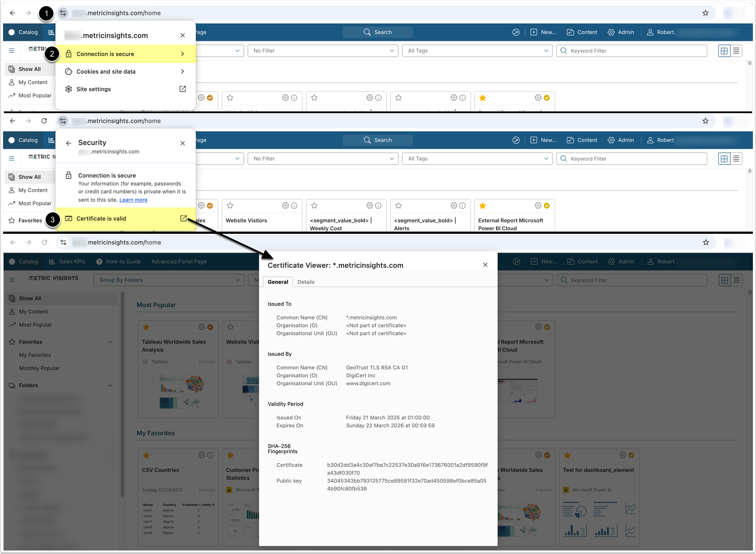Click the Keyword Filter field in the Security panel screenshot

[632, 159]
